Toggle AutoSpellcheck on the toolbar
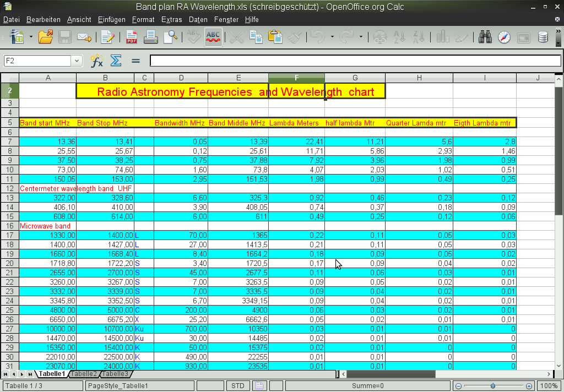The width and height of the screenshot is (564, 392). click(x=213, y=37)
